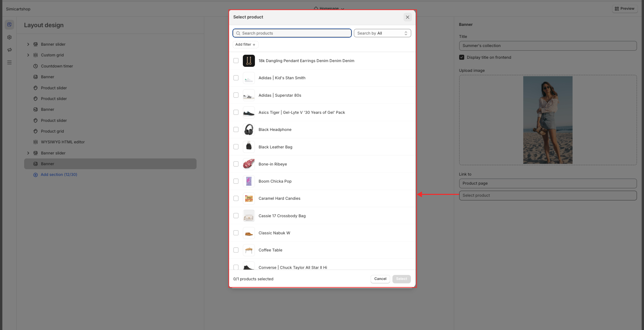The image size is (644, 330).
Task: Expand the first Banner slider section
Action: click(28, 44)
